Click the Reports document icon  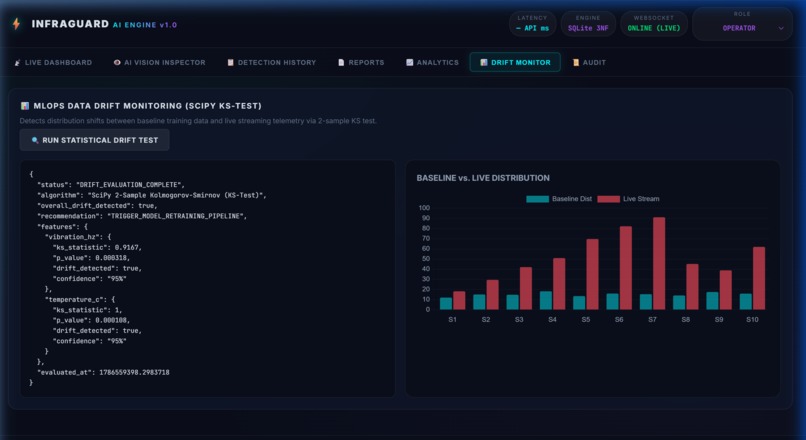click(341, 63)
